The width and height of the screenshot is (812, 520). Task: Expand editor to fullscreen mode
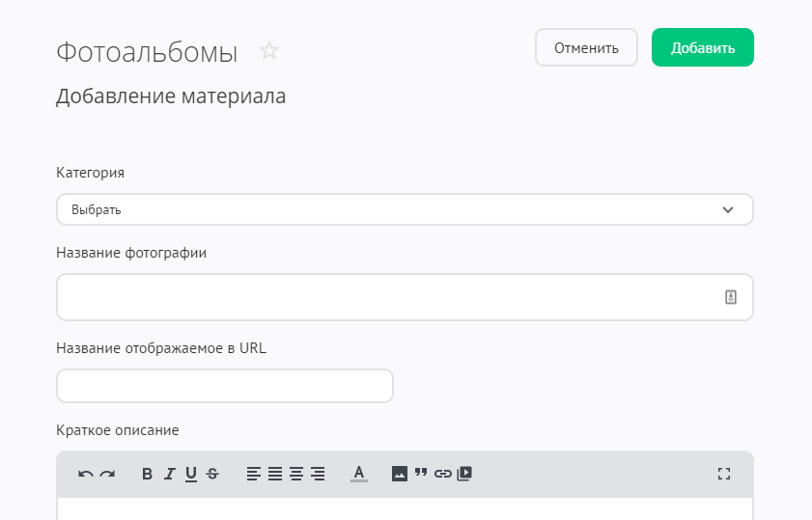tap(724, 474)
